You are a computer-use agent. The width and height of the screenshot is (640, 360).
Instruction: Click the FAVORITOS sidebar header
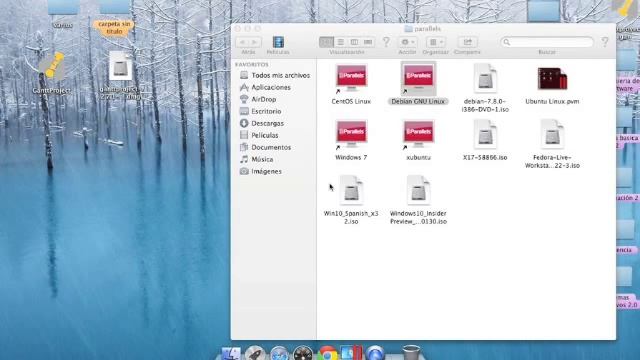(x=252, y=64)
